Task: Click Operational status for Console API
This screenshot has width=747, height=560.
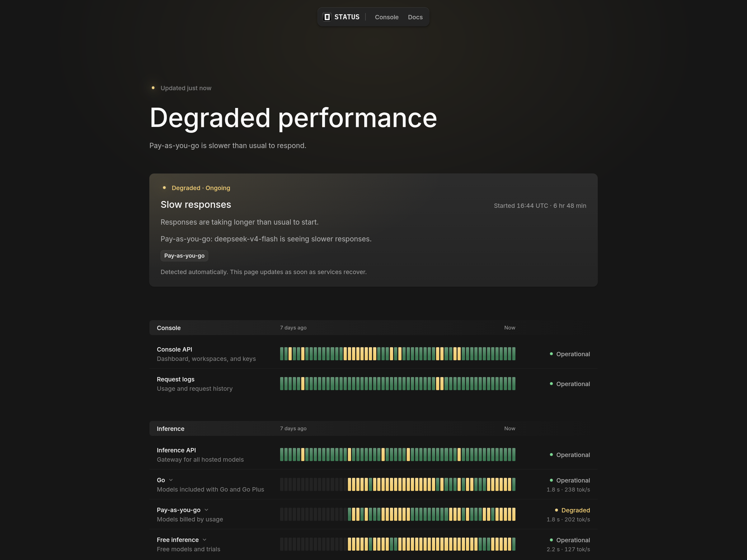Action: [x=570, y=354]
